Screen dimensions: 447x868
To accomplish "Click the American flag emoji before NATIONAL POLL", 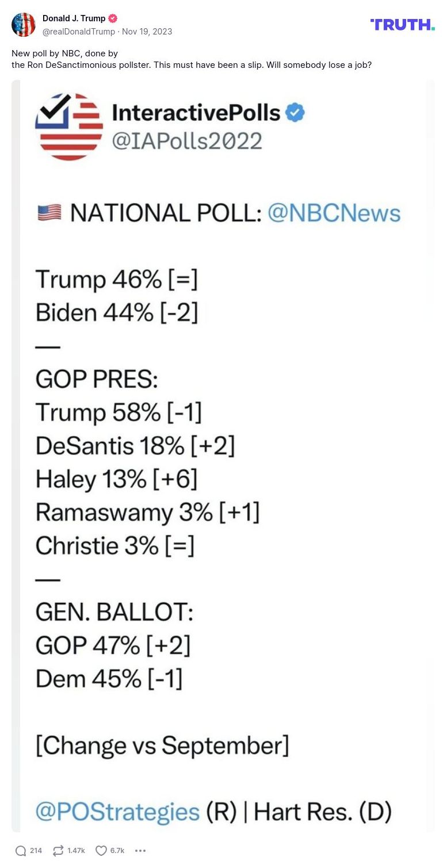I will tap(48, 212).
